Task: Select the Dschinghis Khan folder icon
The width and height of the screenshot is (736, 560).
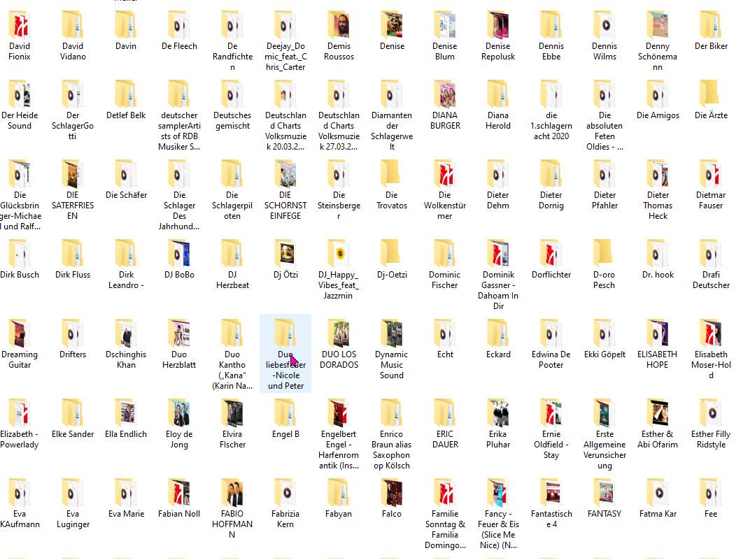Action: point(126,333)
